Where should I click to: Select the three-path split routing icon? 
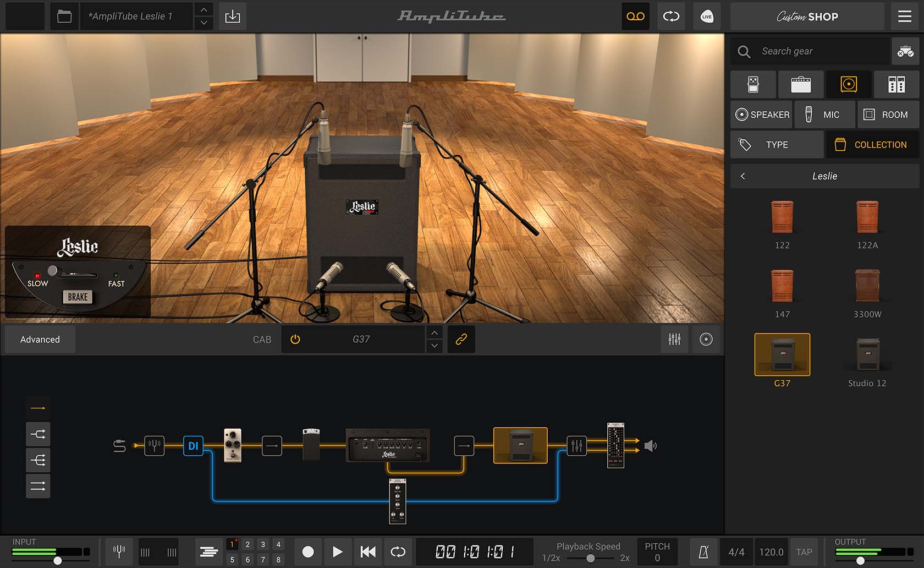click(x=38, y=460)
